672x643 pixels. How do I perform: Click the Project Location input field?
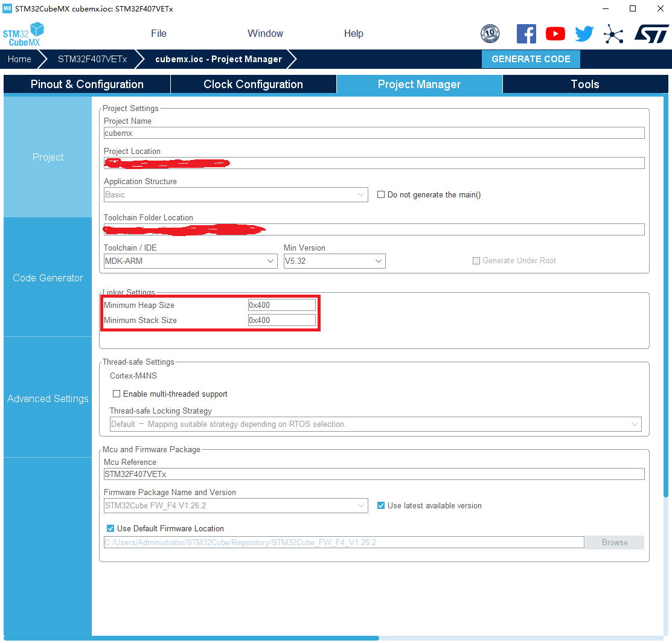[374, 163]
